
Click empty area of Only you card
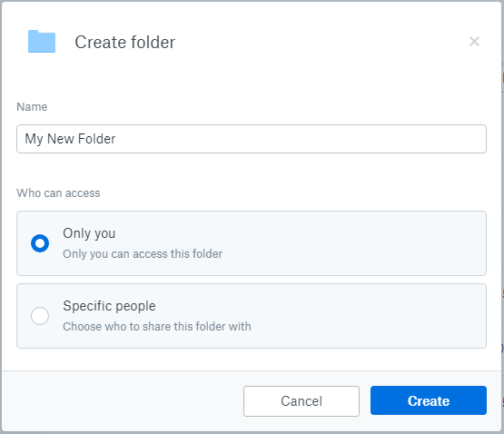pyautogui.click(x=353, y=243)
